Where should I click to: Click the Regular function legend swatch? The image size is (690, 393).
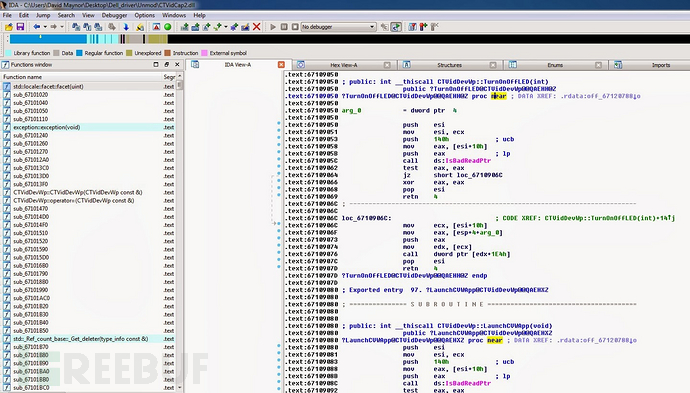(79, 53)
